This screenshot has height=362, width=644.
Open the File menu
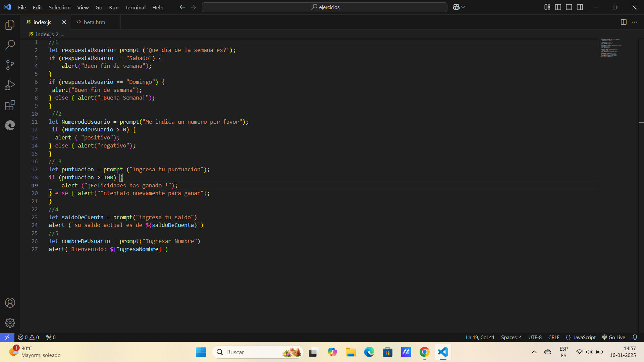[x=22, y=7]
